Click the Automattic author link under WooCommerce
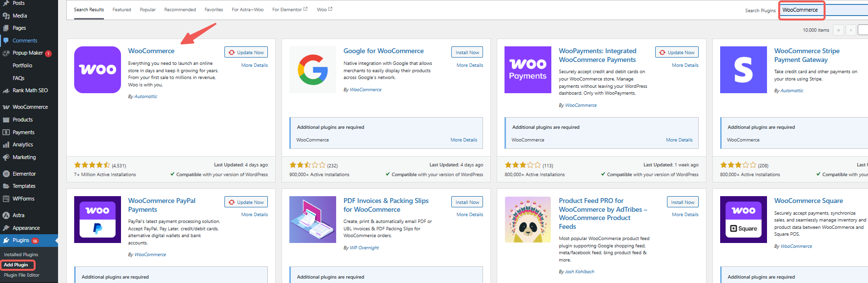The image size is (868, 283). [146, 97]
